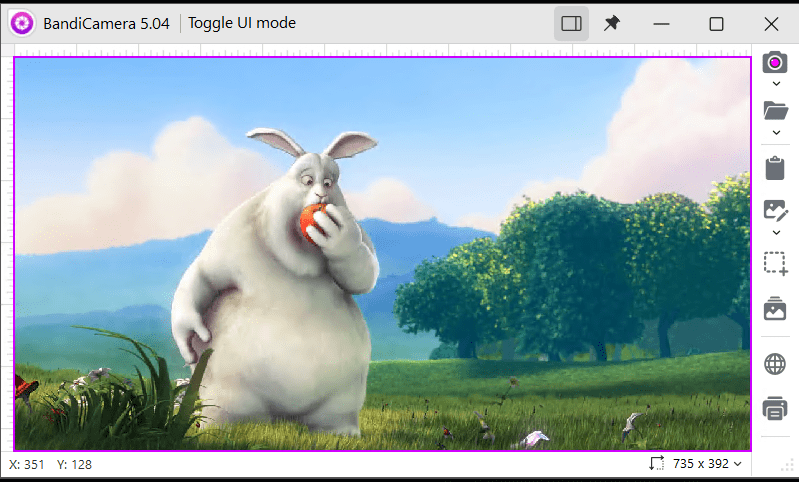Open the output folder icon
Image resolution: width=799 pixels, height=482 pixels.
[776, 111]
